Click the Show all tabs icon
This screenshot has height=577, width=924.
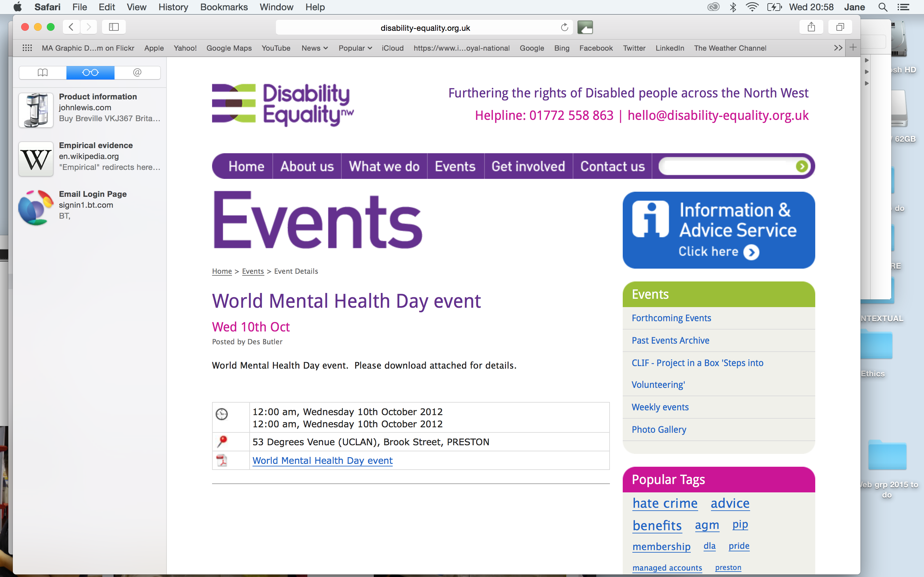[840, 27]
